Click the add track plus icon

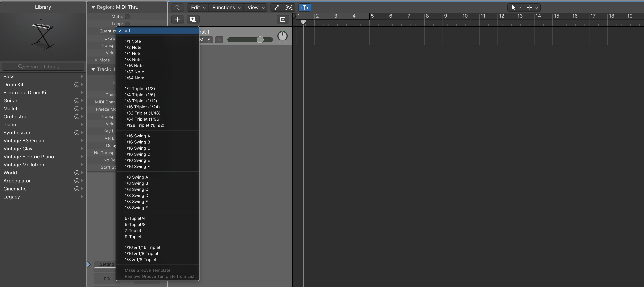pyautogui.click(x=177, y=19)
